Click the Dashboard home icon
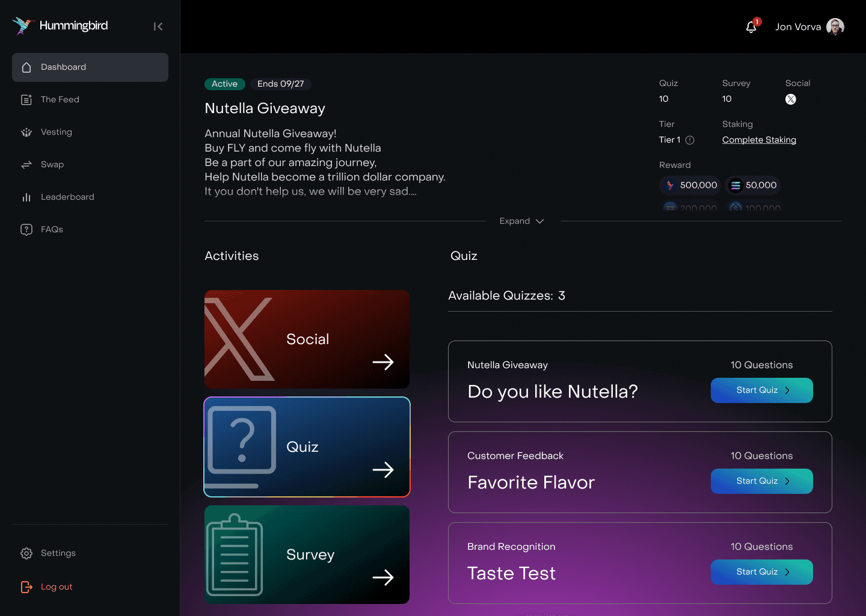 click(x=26, y=67)
